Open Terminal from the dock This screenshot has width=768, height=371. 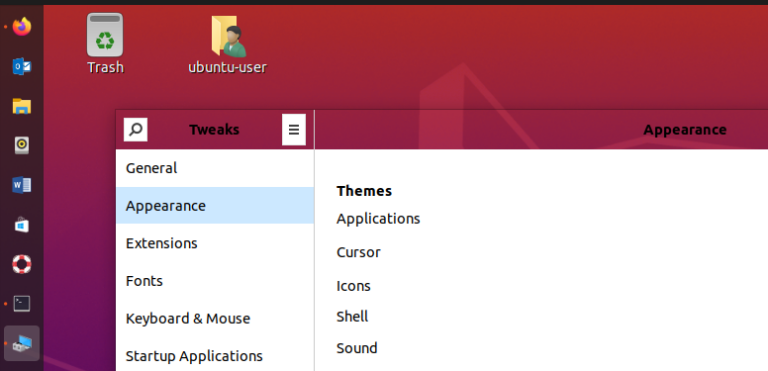22,304
